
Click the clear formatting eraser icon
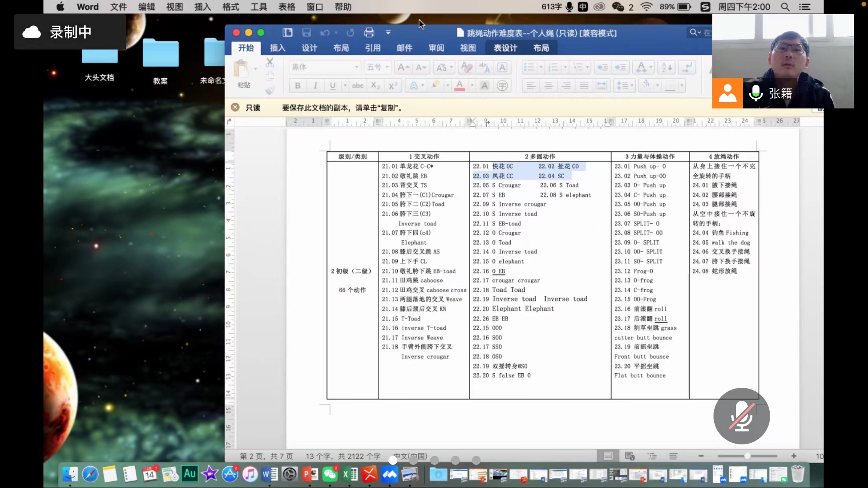click(467, 68)
